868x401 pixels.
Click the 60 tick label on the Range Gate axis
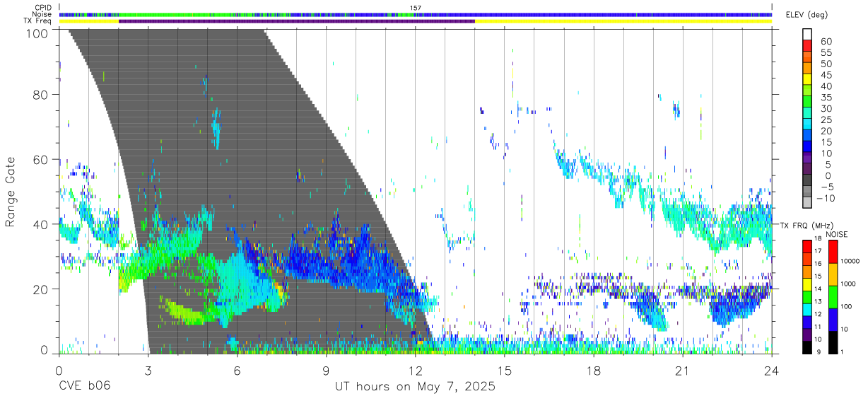click(x=41, y=160)
